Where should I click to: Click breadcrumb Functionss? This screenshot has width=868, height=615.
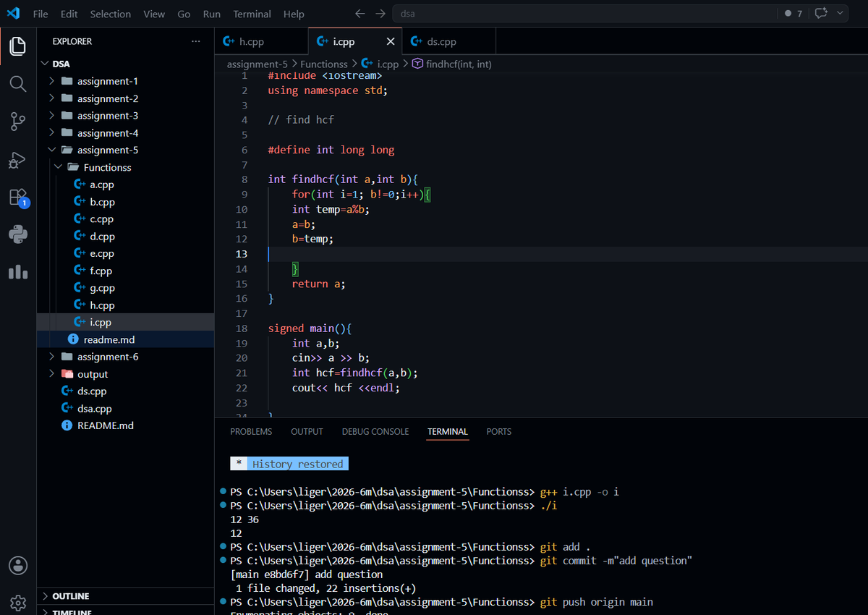pos(324,64)
